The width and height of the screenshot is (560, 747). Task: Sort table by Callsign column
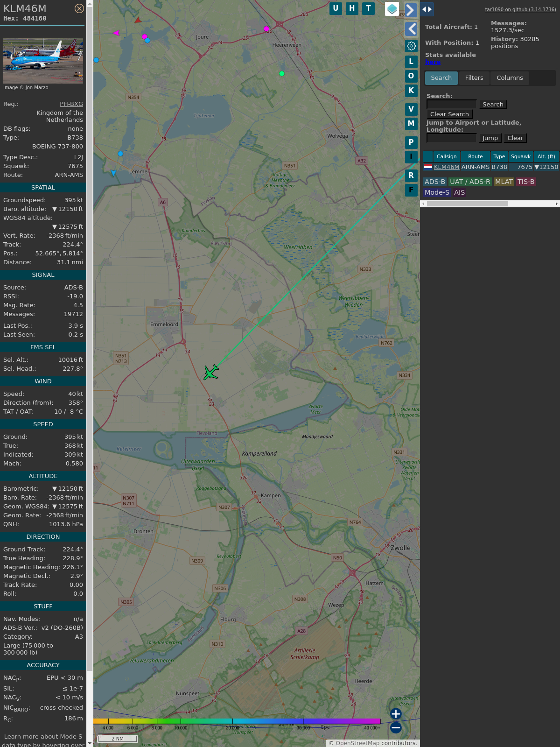click(x=447, y=156)
